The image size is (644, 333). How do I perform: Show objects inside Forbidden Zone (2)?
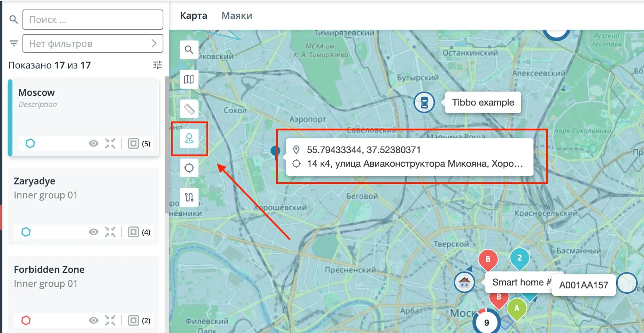[x=134, y=320]
